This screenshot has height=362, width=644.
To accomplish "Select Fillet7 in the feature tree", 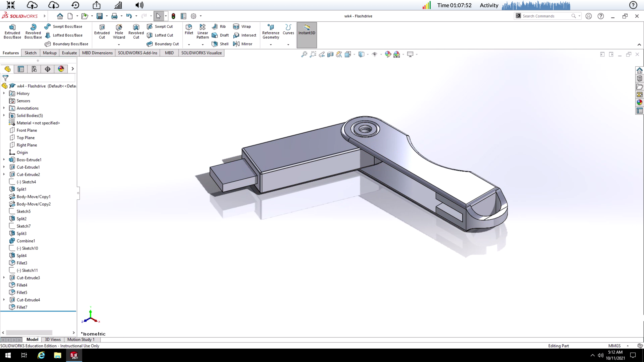I will 22,307.
